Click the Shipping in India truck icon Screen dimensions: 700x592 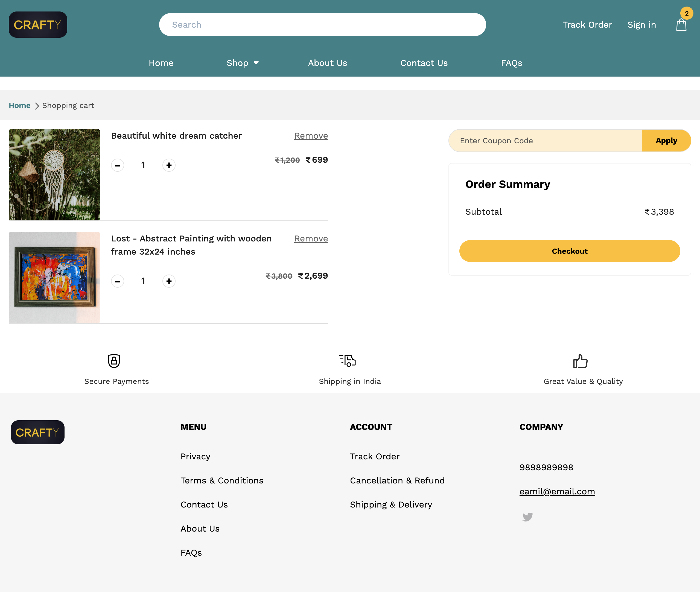click(347, 361)
